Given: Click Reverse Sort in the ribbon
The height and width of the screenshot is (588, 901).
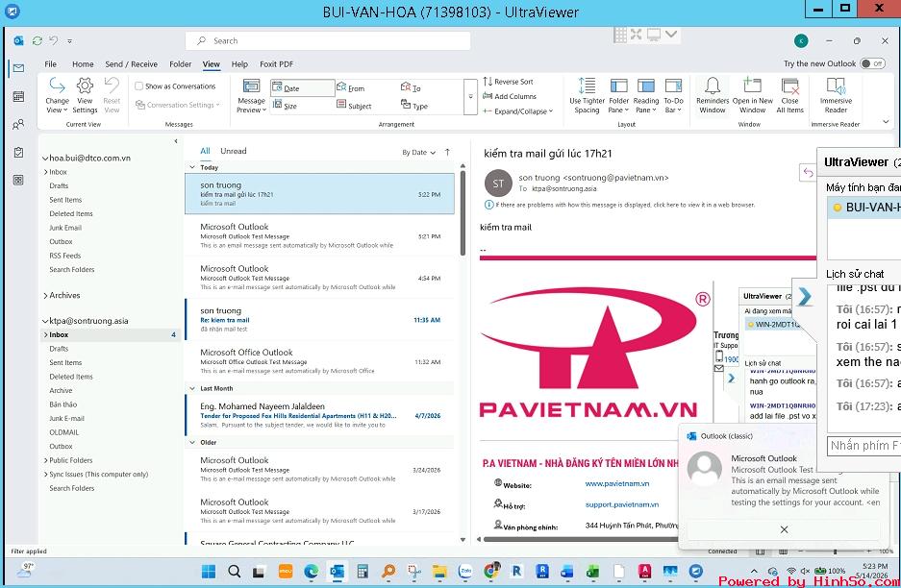Looking at the screenshot, I should point(508,82).
